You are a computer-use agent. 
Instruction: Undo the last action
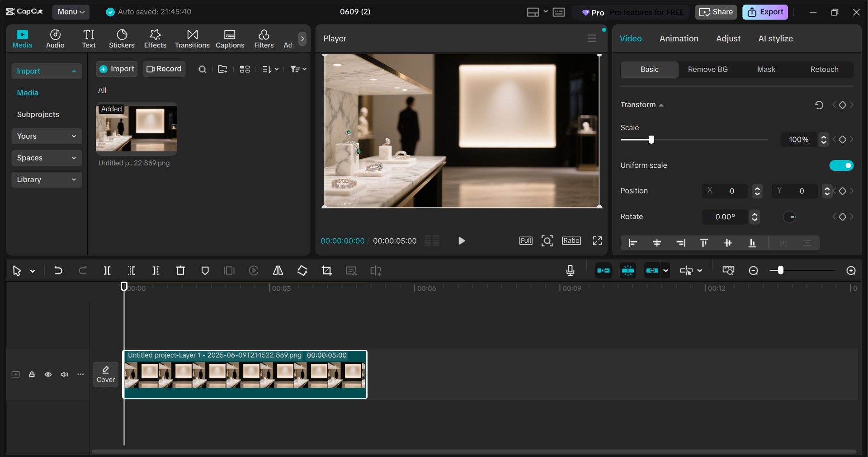point(58,271)
